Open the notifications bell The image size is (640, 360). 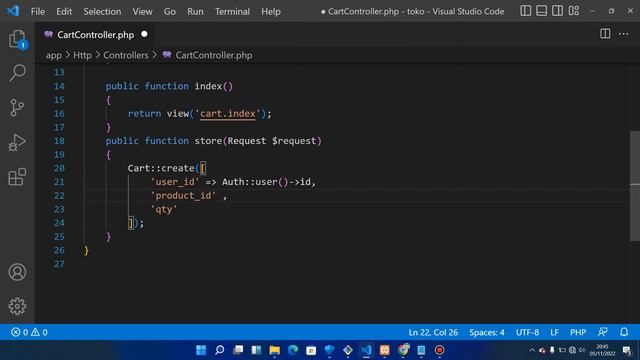coord(624,332)
